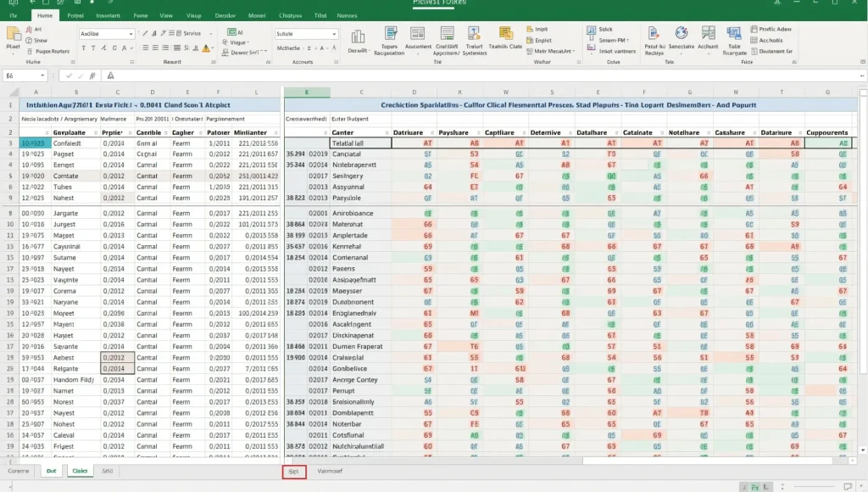Open the Resurt group dialog launcher
This screenshot has height=492, width=868.
pyautogui.click(x=213, y=62)
